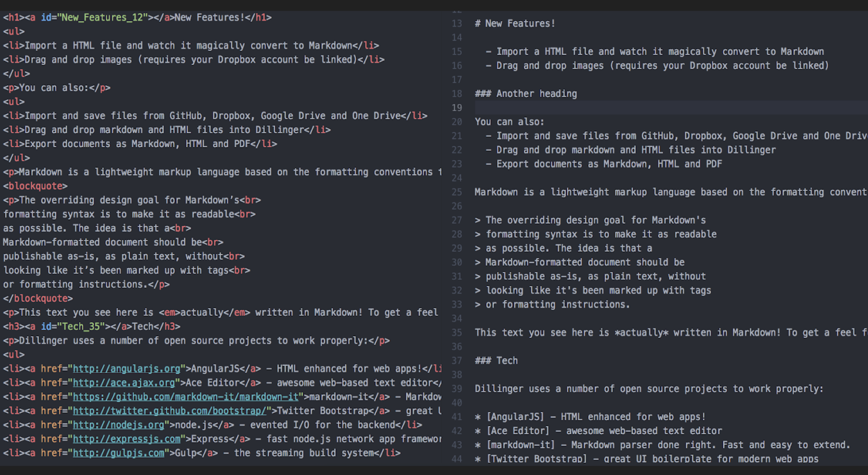Click the *actually* emphasized word in markdown
868x475 pixels.
(641, 333)
